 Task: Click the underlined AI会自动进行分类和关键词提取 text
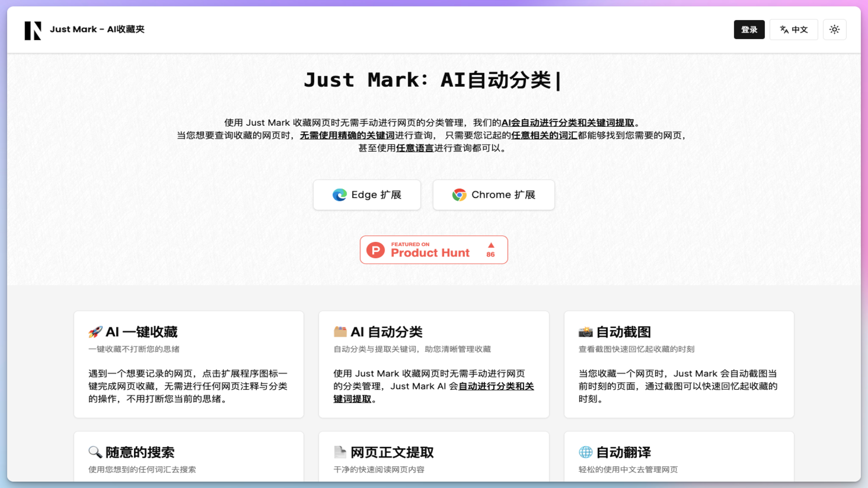coord(567,123)
